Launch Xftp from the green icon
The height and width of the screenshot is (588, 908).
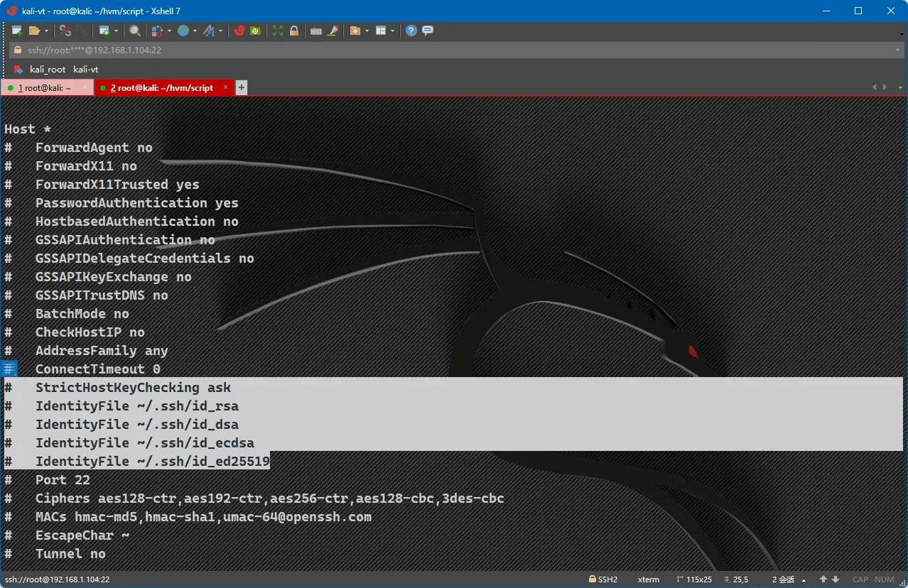point(255,31)
